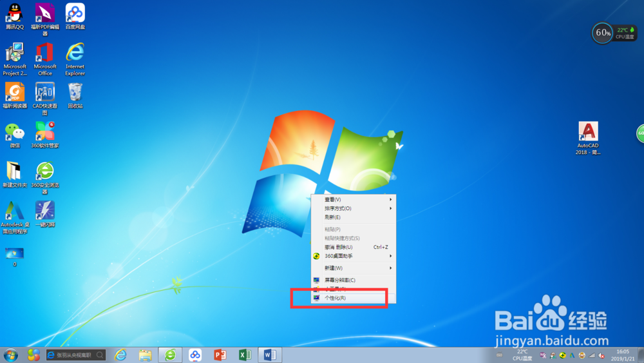The image size is (644, 363).
Task: Expand the 排序方式(O) submenu
Action: tap(353, 208)
